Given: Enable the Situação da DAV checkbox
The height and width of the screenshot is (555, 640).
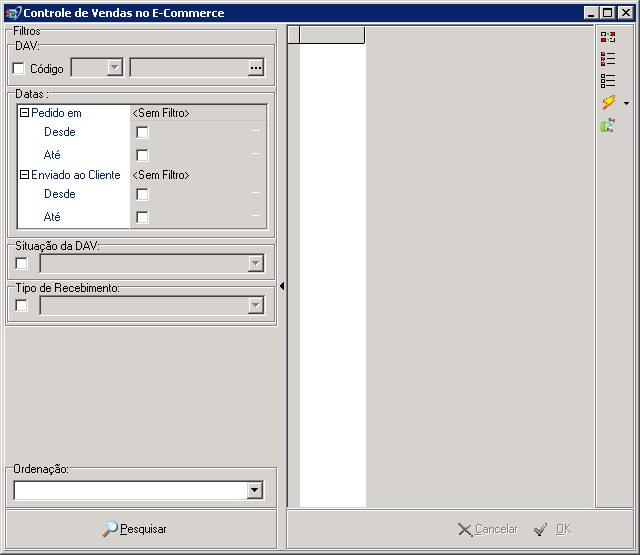Looking at the screenshot, I should point(21,263).
